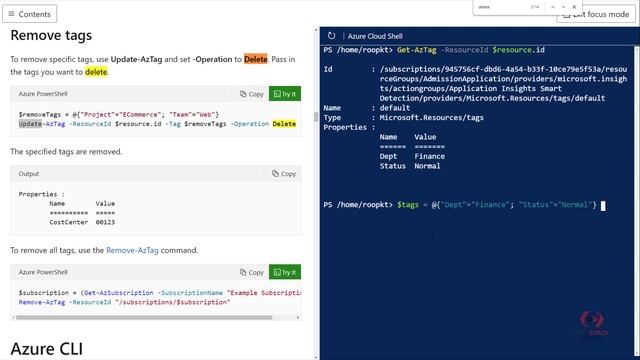Click scroll-up arrow of documentation pane
Viewport: 640px width, 360px height.
click(316, 30)
